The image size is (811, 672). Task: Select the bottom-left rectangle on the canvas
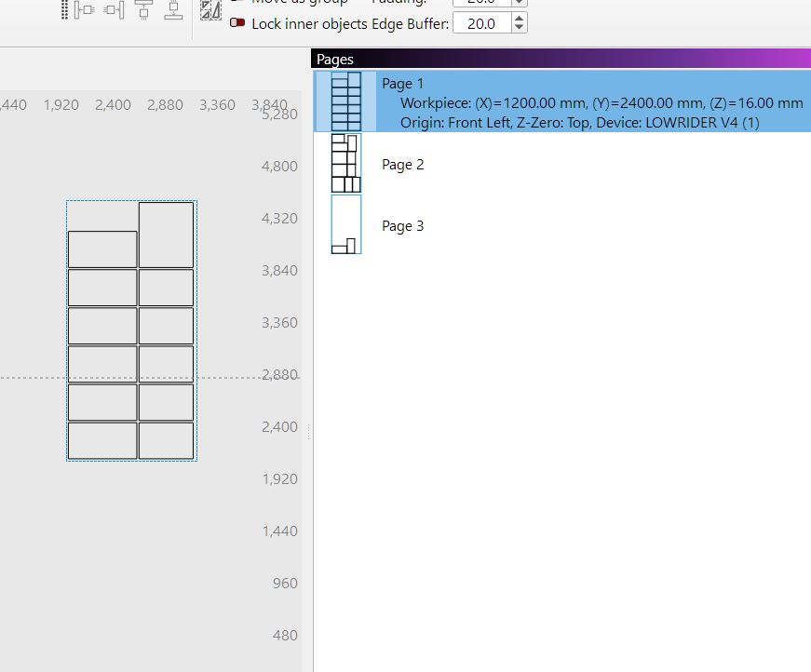[102, 441]
